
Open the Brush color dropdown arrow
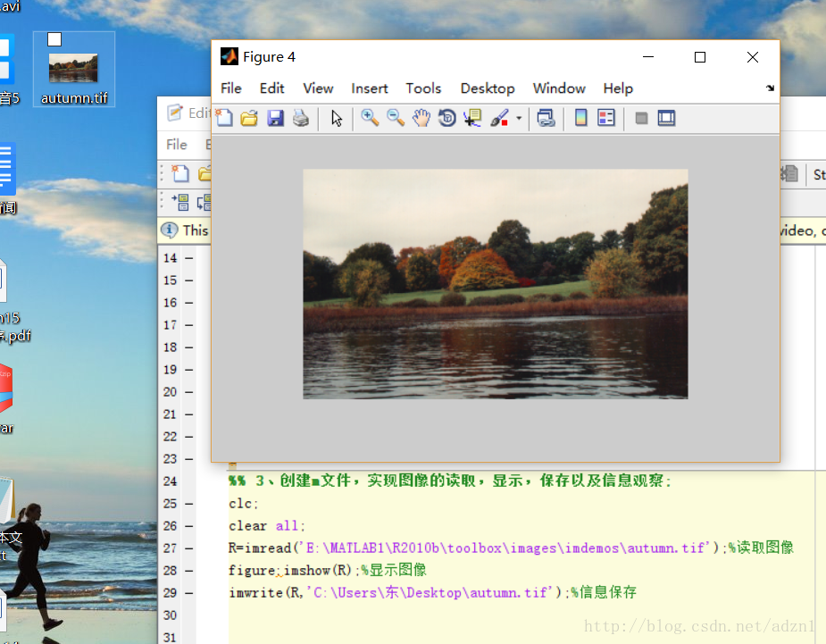pyautogui.click(x=519, y=118)
